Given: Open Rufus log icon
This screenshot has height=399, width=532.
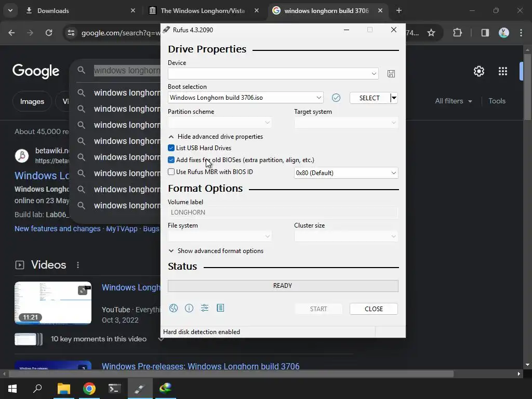Looking at the screenshot, I should pos(220,308).
